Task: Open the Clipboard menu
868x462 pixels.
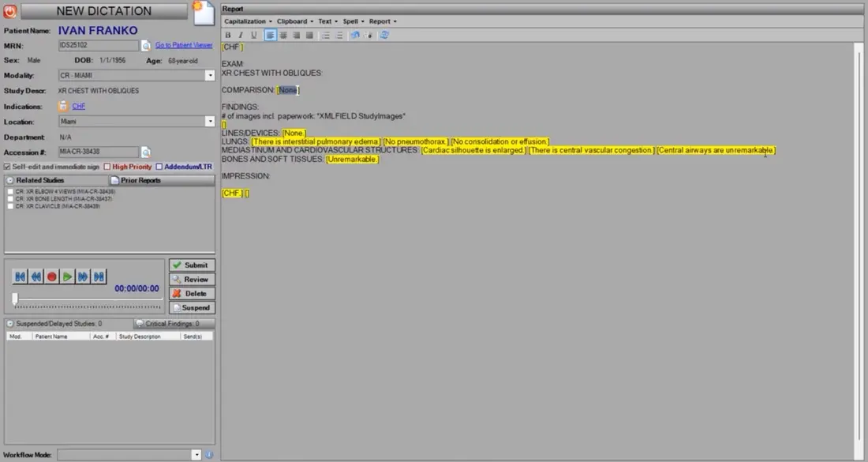Action: (x=295, y=21)
